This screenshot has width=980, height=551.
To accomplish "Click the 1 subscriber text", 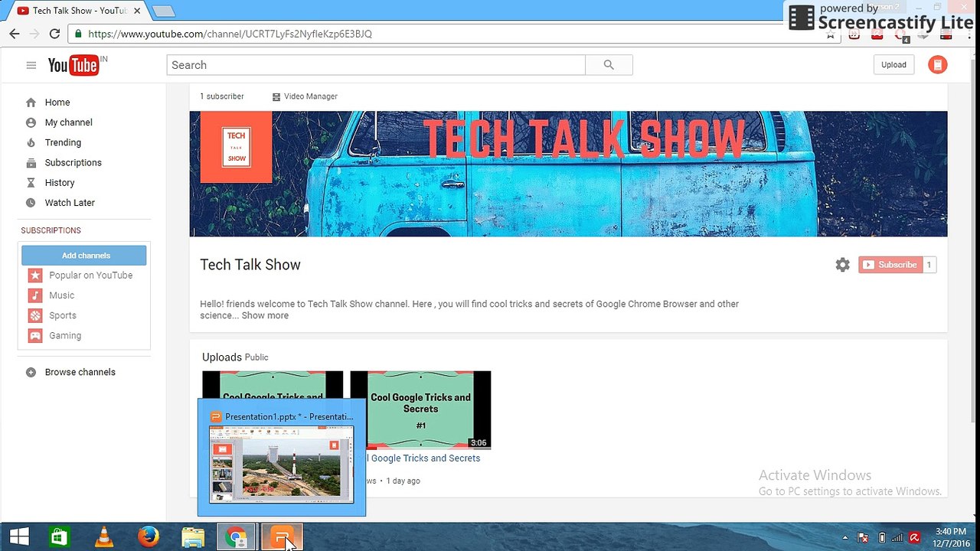I will pyautogui.click(x=222, y=96).
